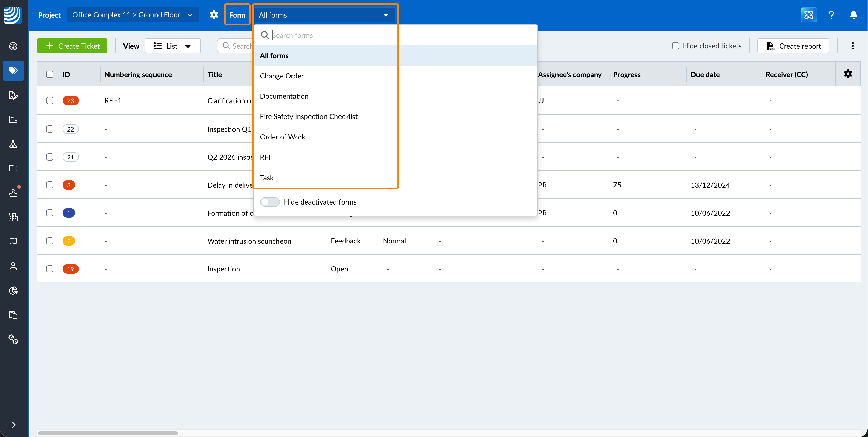Select all tickets header checkbox
The width and height of the screenshot is (868, 437).
(50, 74)
